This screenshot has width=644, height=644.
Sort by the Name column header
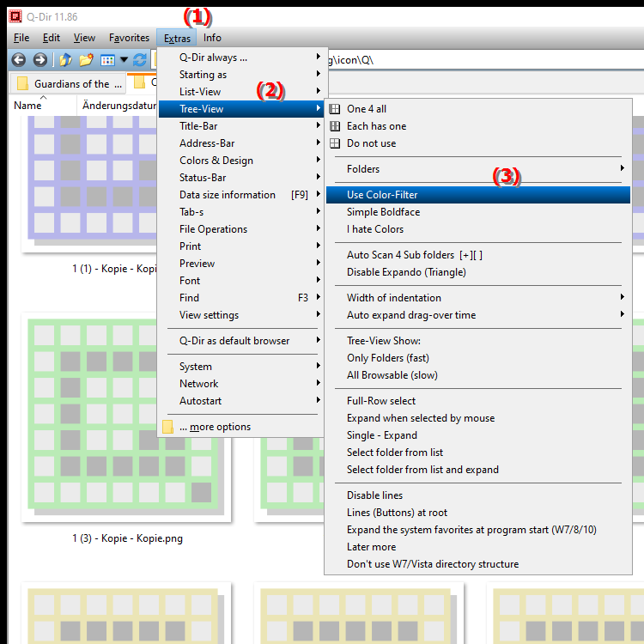pos(28,106)
